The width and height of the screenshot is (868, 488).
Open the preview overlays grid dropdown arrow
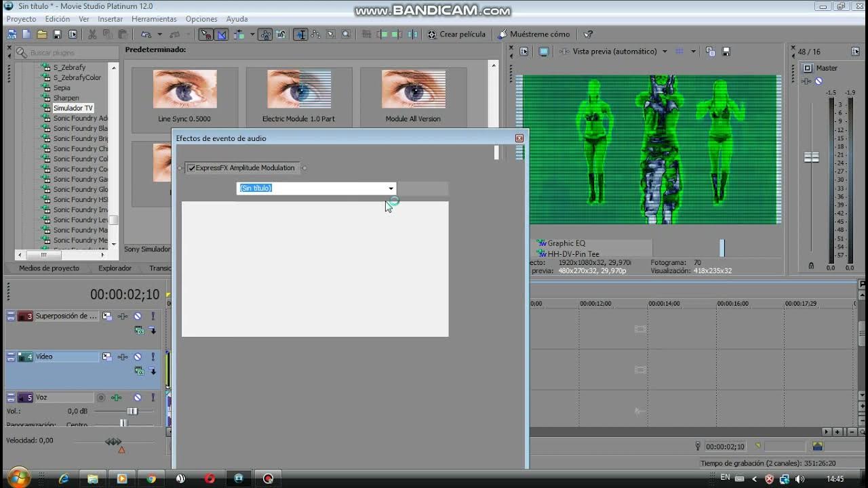click(x=693, y=52)
